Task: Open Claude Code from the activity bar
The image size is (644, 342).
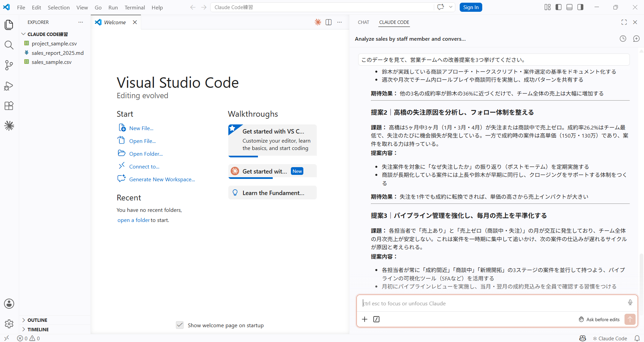Action: [x=9, y=126]
